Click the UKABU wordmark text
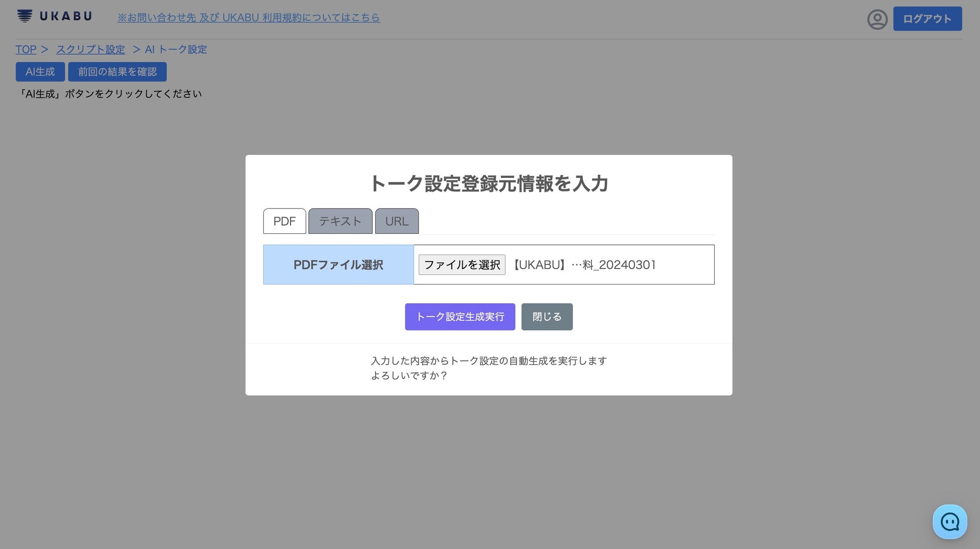Image resolution: width=980 pixels, height=549 pixels. point(66,16)
